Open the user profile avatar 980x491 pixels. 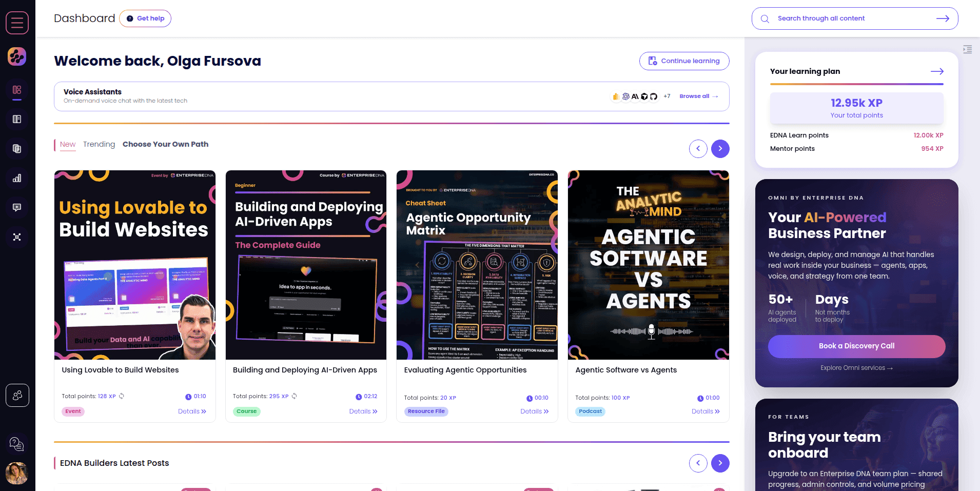[x=17, y=473]
